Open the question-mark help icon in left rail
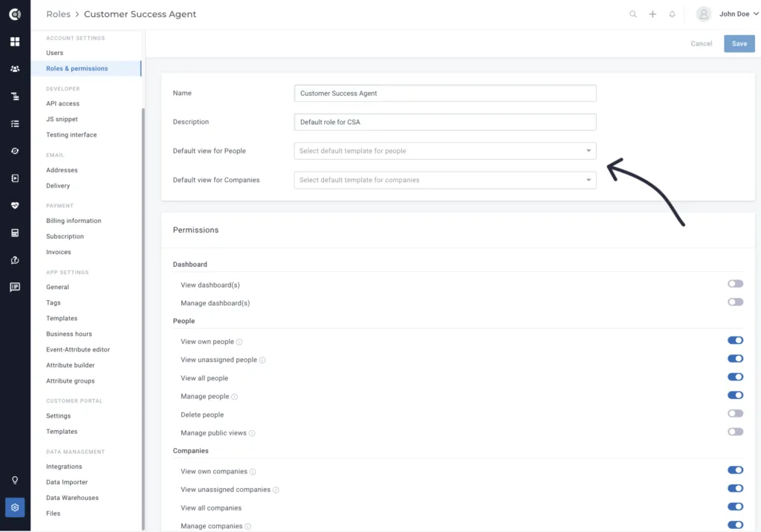The width and height of the screenshot is (761, 532). click(15, 260)
